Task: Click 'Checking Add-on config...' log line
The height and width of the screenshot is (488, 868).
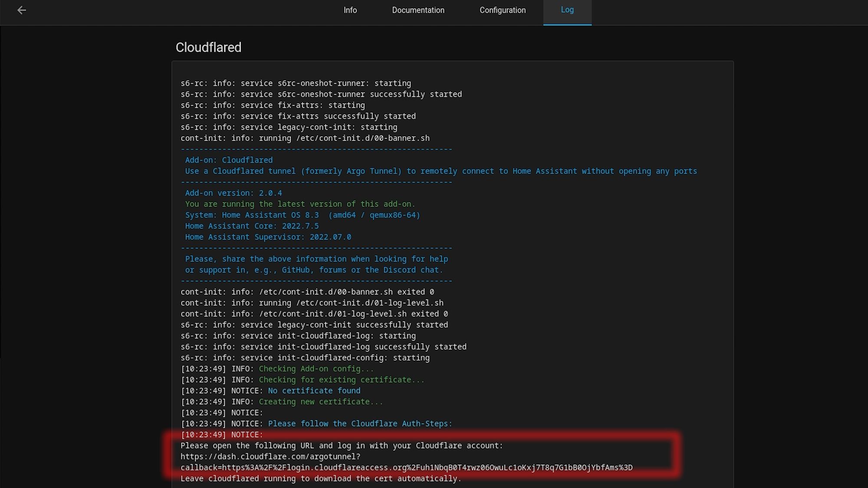Action: 277,369
